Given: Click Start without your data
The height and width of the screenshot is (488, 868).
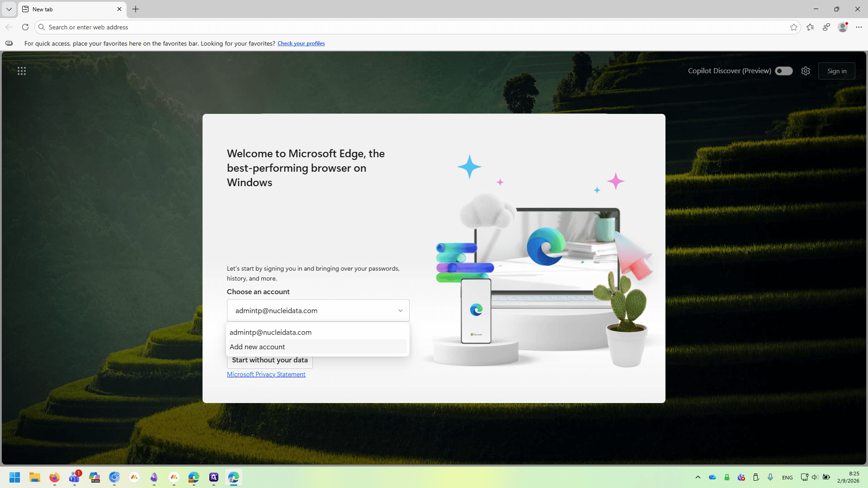Looking at the screenshot, I should click(x=270, y=361).
